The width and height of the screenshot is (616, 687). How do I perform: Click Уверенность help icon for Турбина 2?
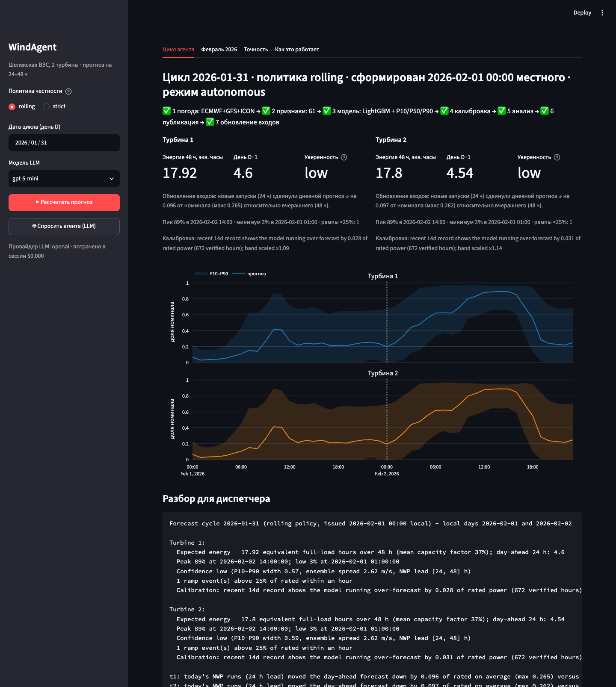[x=557, y=157]
